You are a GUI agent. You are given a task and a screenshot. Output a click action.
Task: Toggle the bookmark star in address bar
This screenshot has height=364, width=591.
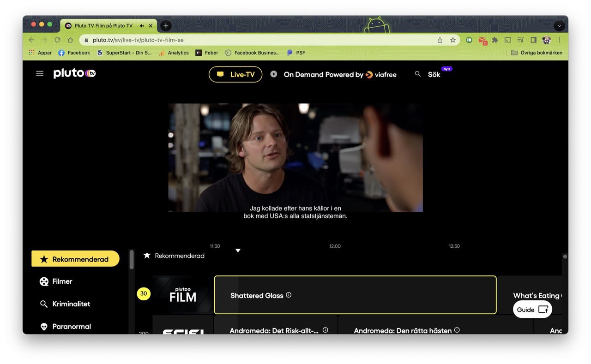coord(452,40)
